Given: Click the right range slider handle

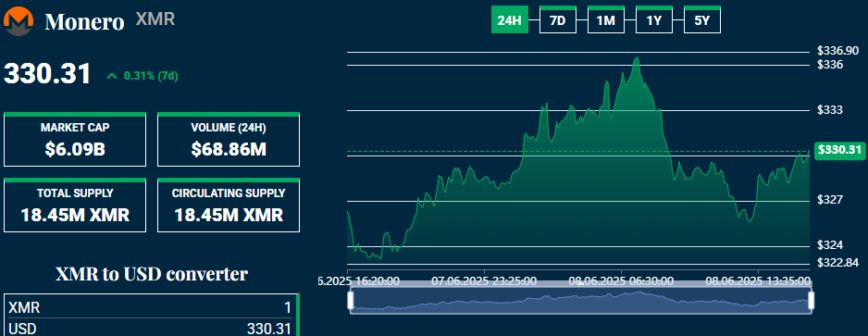Looking at the screenshot, I should pyautogui.click(x=812, y=301).
